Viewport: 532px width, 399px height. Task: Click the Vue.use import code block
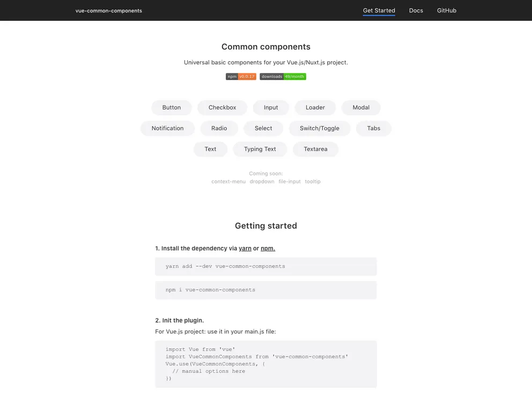pyautogui.click(x=265, y=364)
